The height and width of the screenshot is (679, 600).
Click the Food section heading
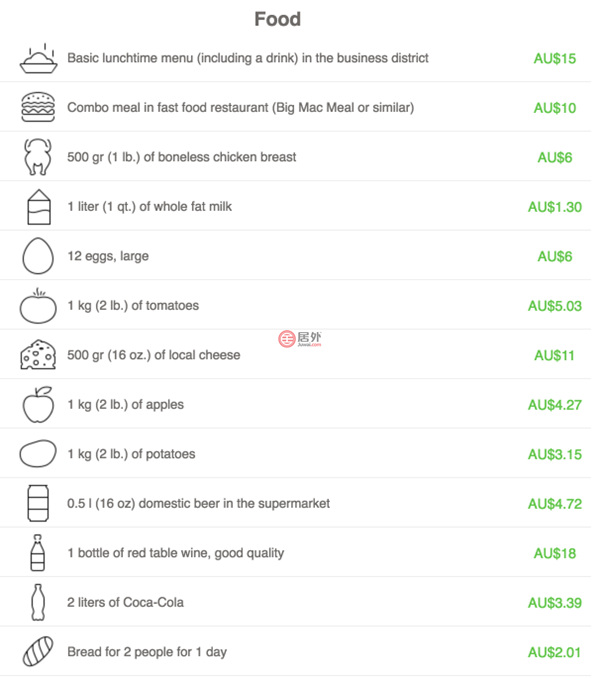point(278,19)
